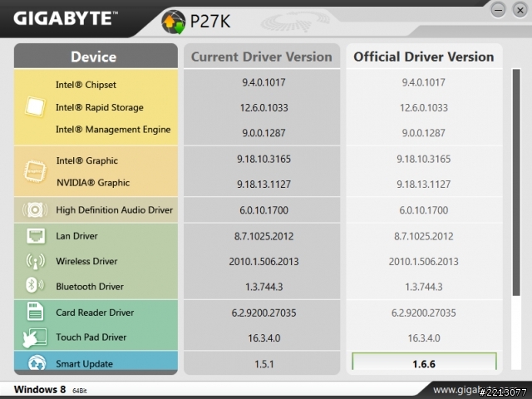The height and width of the screenshot is (399, 532).
Task: Click current NVIDIA version 9.18.13.1127
Action: click(x=264, y=185)
